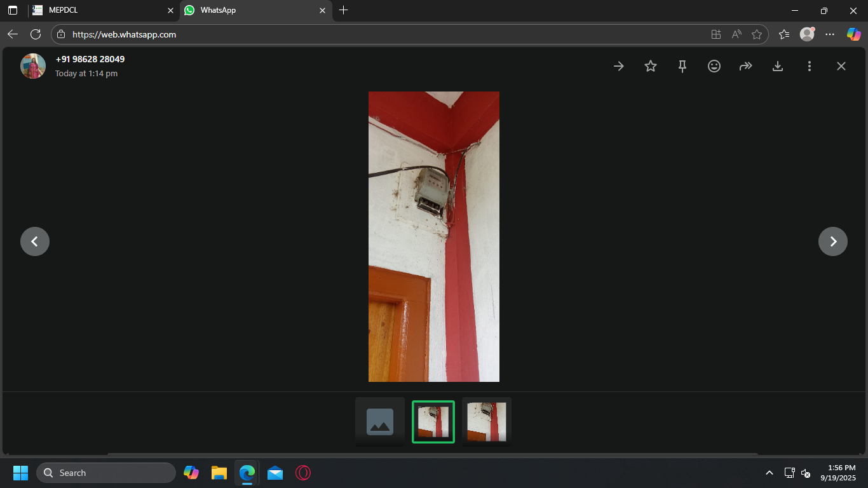The width and height of the screenshot is (868, 488).
Task: Forward the photo to another chat
Action: [x=745, y=66]
